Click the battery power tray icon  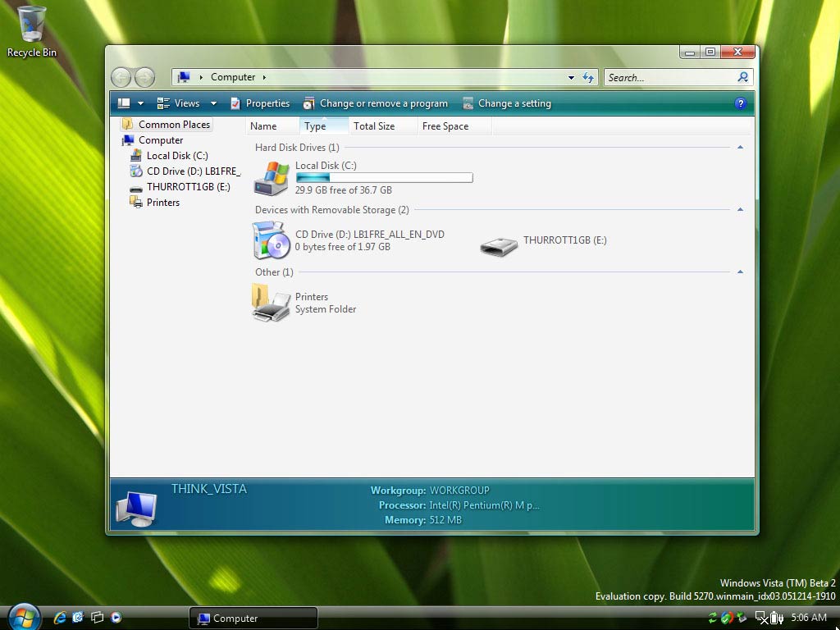776,619
